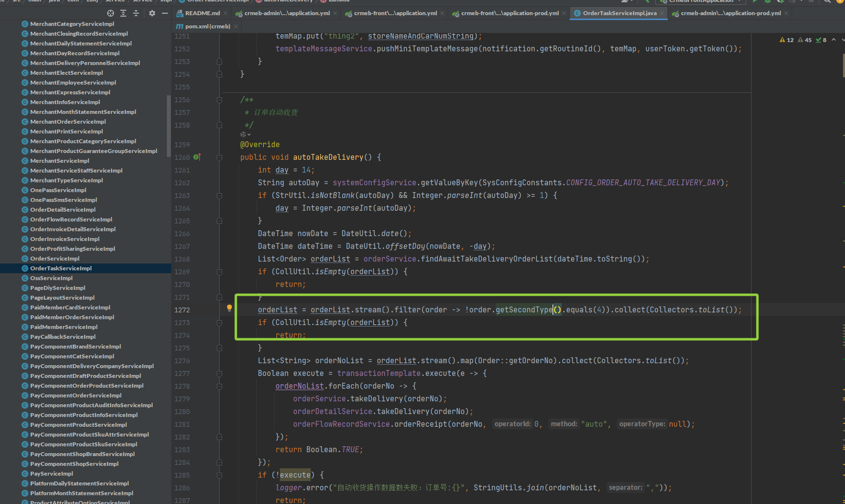This screenshot has height=504, width=845.
Task: Collapse the Javadoc comment fold at line 1256
Action: pyautogui.click(x=219, y=100)
